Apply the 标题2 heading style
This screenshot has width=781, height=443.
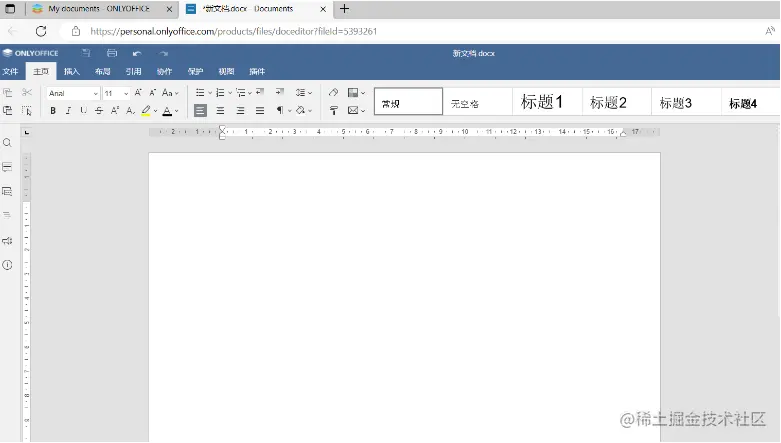(617, 102)
